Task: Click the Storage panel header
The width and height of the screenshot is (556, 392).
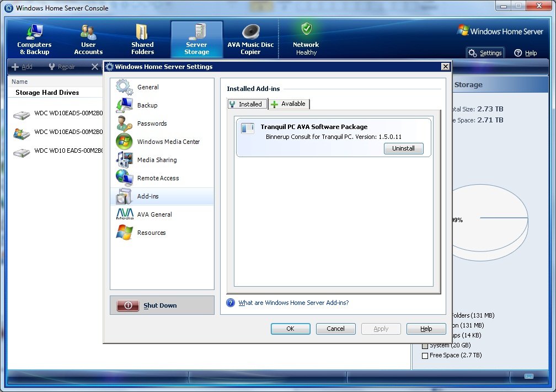Action: [x=501, y=85]
